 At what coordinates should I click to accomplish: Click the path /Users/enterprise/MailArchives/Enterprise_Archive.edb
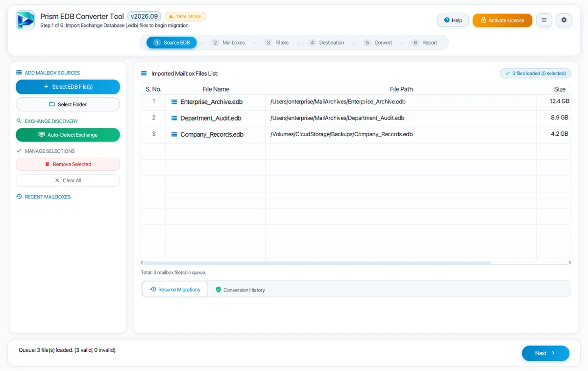tap(338, 102)
